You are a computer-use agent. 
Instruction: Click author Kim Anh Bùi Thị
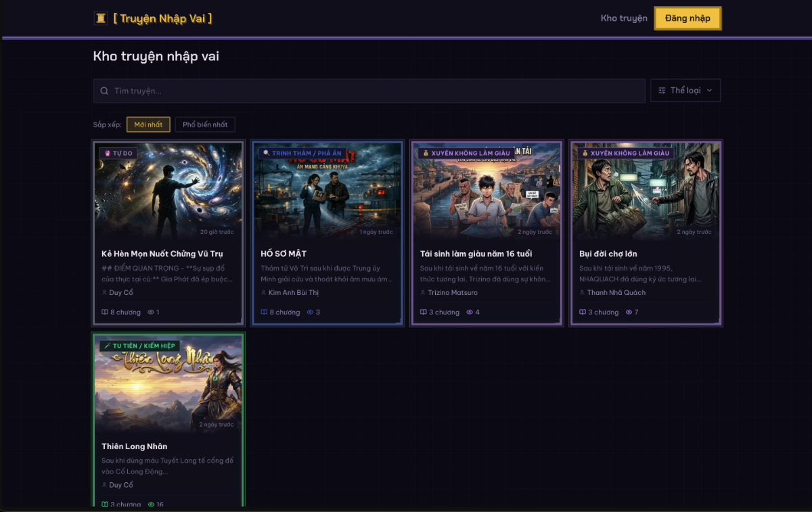coord(294,293)
